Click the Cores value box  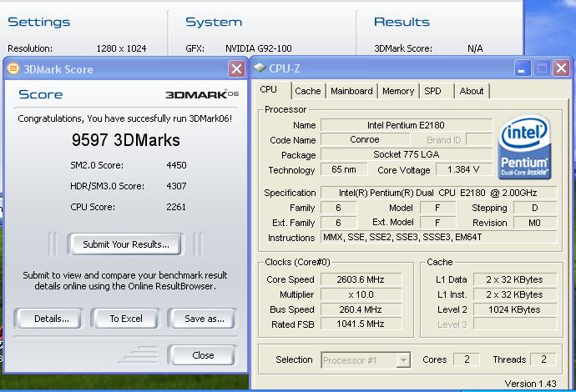(467, 359)
